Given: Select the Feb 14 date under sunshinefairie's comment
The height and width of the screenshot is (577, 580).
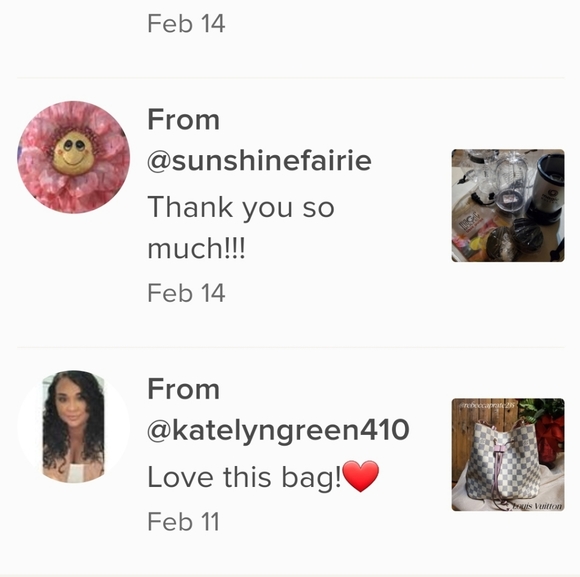Looking at the screenshot, I should tap(186, 293).
